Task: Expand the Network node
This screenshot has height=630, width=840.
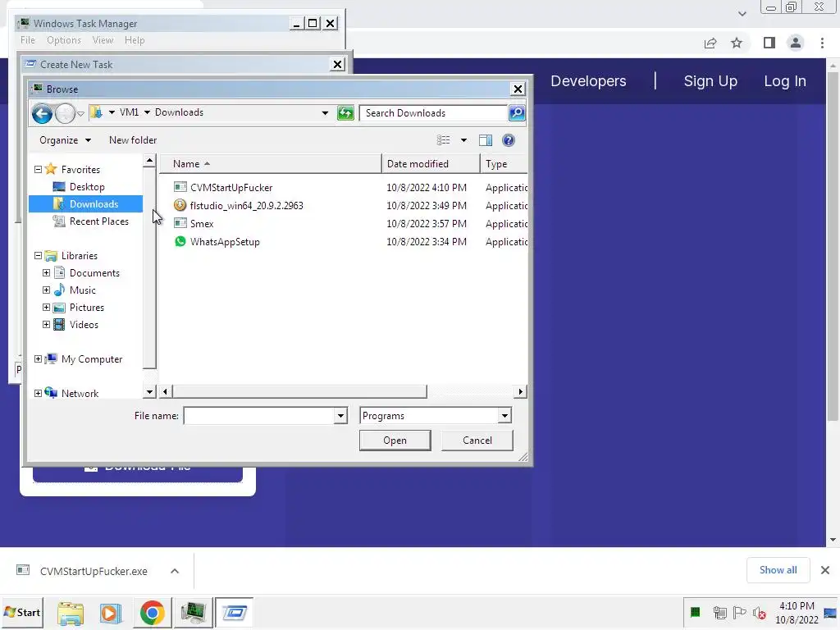Action: pyautogui.click(x=38, y=393)
